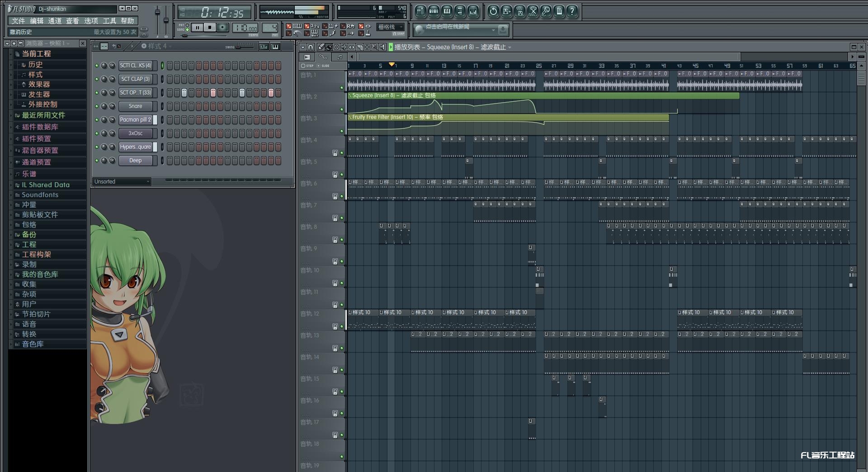Viewport: 868px width, 472px height.
Task: Toggle Snare channel mute LED
Action: (x=96, y=106)
